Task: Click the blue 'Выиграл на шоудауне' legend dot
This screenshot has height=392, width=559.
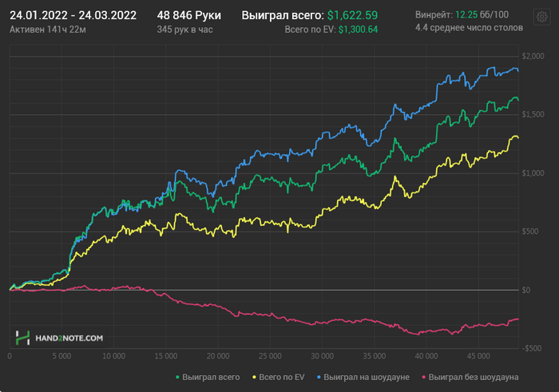Action: point(319,377)
